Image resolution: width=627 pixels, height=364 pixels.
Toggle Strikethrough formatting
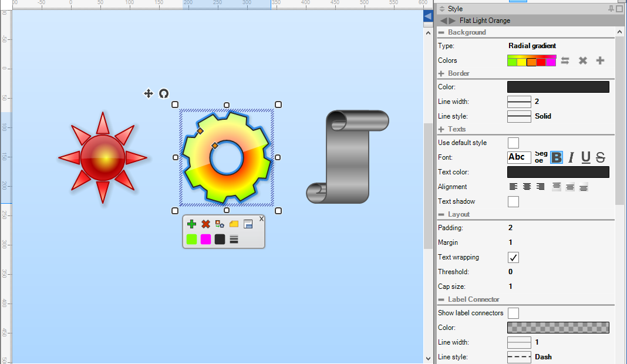[600, 157]
